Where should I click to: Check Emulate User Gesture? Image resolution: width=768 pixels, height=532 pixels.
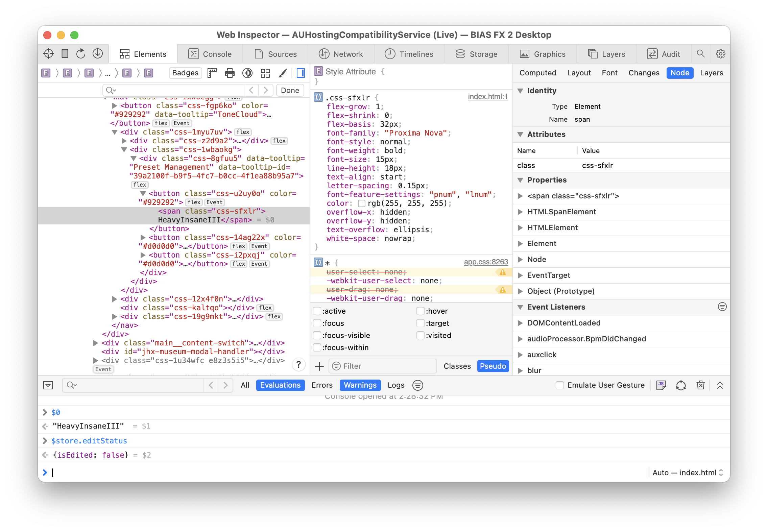(560, 385)
